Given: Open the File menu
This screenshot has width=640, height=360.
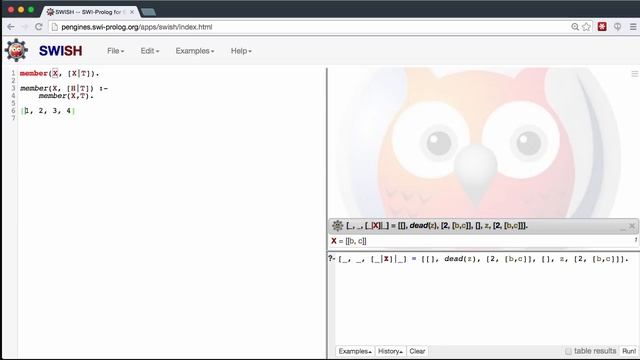Looking at the screenshot, I should (x=116, y=51).
